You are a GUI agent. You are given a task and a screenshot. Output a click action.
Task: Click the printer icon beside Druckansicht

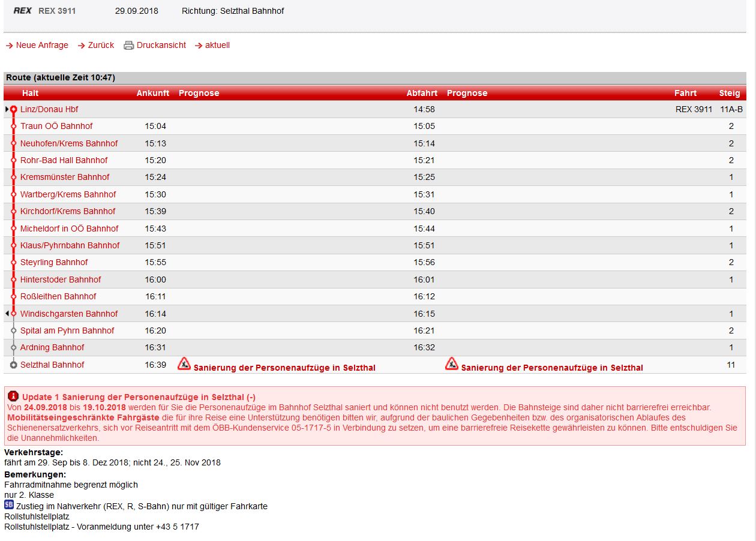128,46
